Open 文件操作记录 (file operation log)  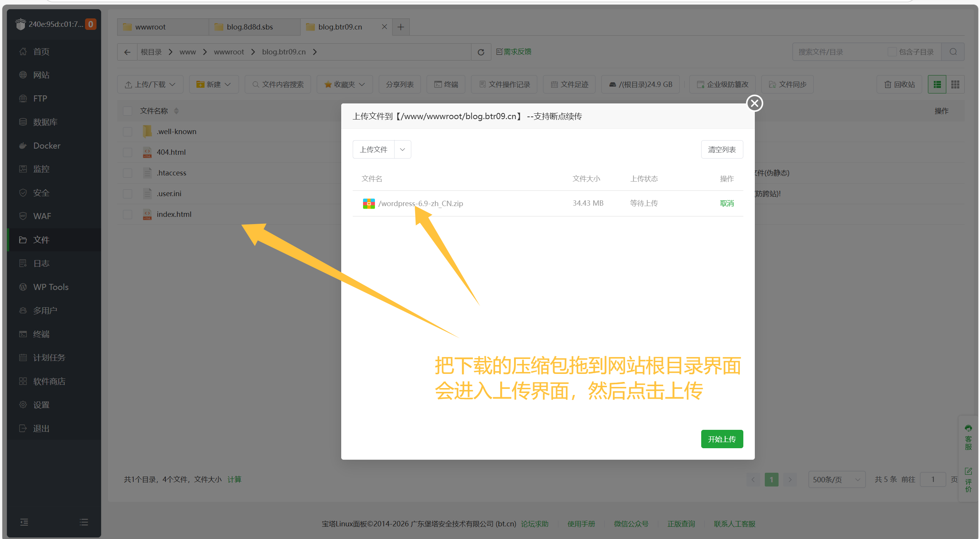click(x=504, y=84)
